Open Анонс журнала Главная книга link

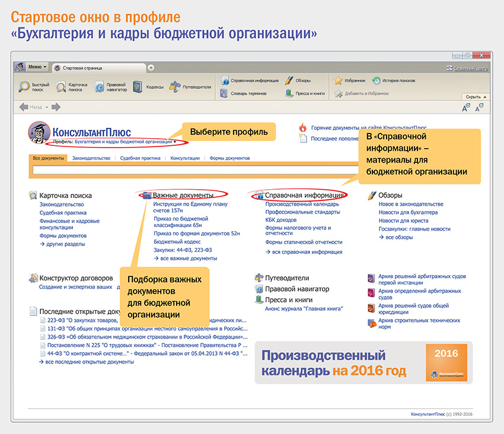pyautogui.click(x=304, y=309)
